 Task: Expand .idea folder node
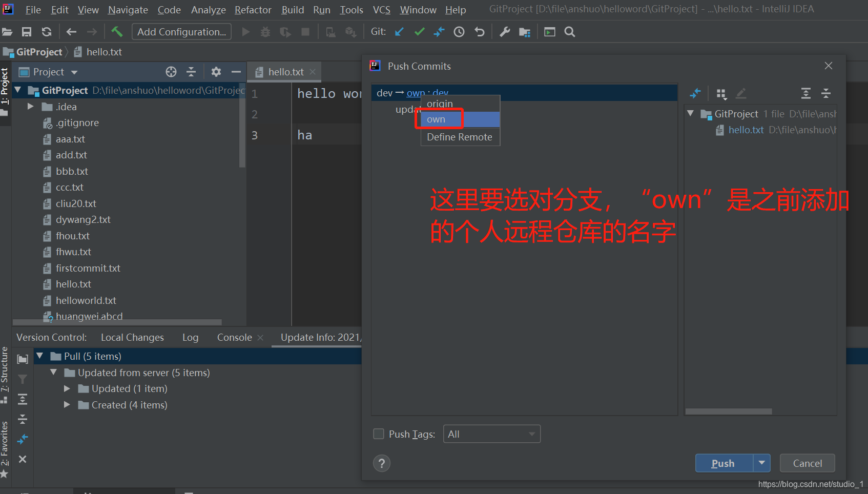[x=30, y=107]
